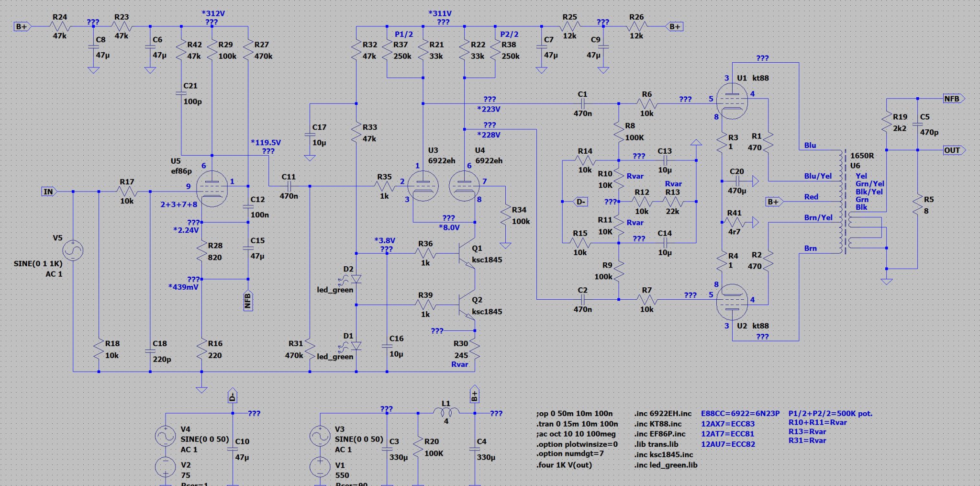Select the U4 6922eh triode symbol
The width and height of the screenshot is (980, 486).
coord(464,186)
